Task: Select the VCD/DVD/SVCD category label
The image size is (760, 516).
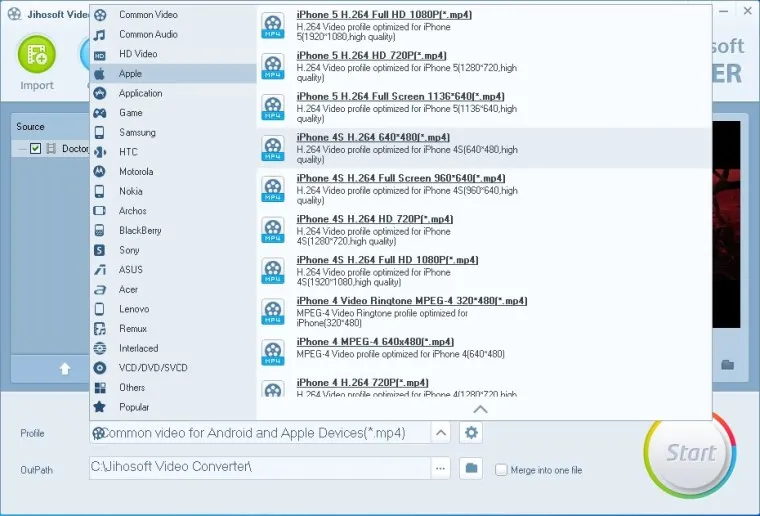Action: (x=153, y=368)
